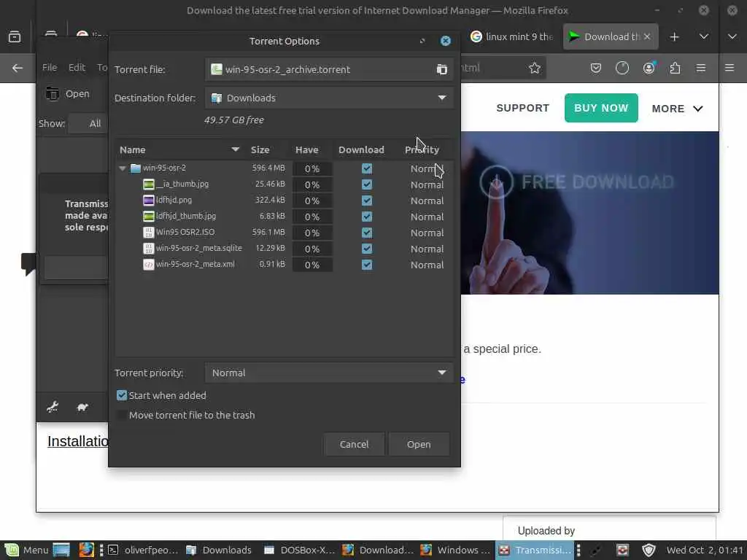This screenshot has width=747, height=560.
Task: Enable Move torrent file to the trash
Action: pos(122,415)
